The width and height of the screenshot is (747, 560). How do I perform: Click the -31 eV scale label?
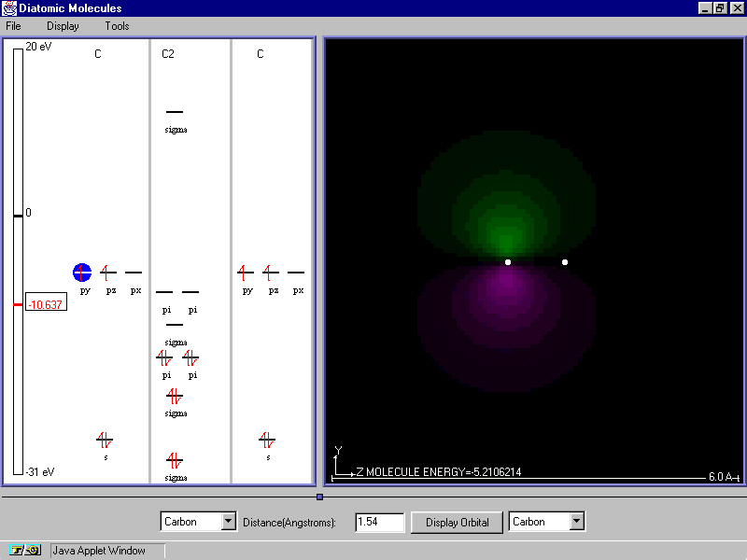tap(40, 472)
